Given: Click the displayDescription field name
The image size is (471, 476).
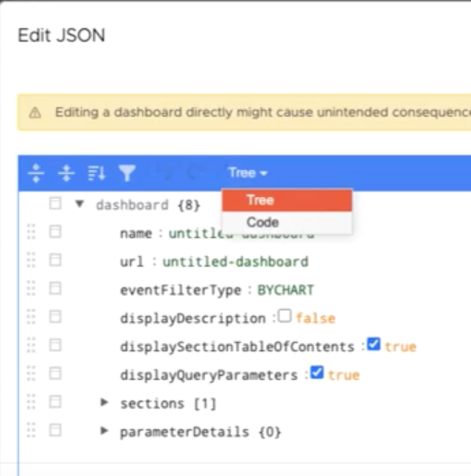Looking at the screenshot, I should (193, 318).
